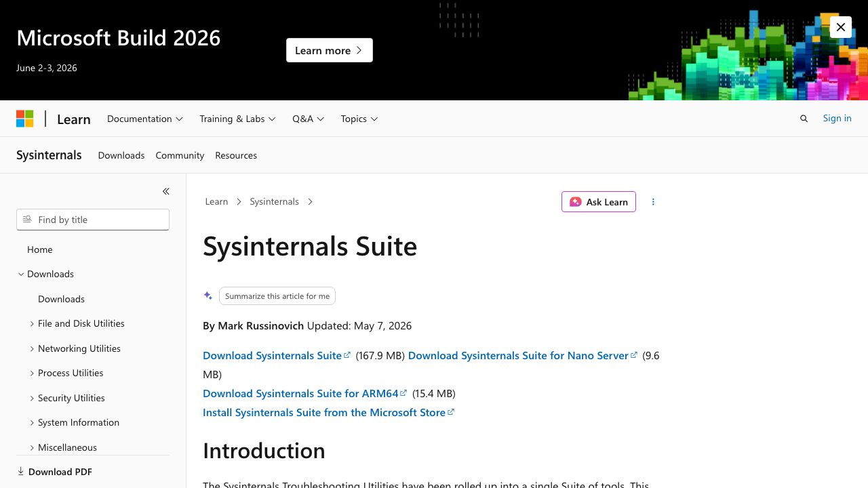Click Download Sysinternals Suite link
The image size is (868, 488).
tap(277, 355)
